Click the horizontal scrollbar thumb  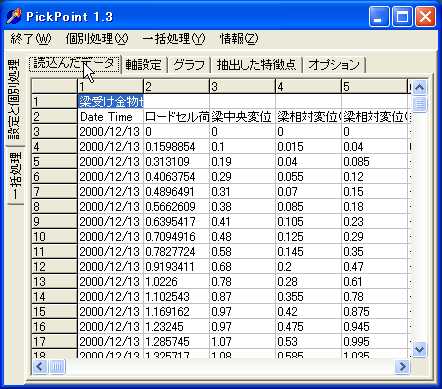click(57, 367)
